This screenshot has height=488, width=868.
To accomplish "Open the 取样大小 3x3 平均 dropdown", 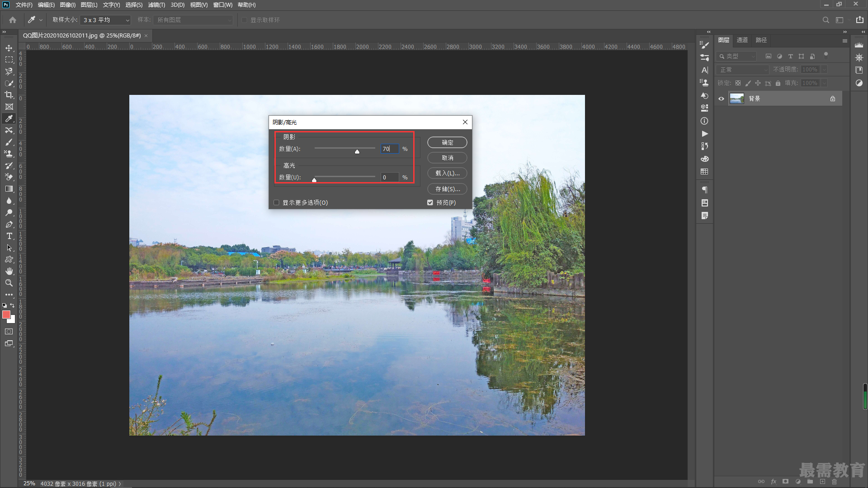I will pyautogui.click(x=105, y=20).
